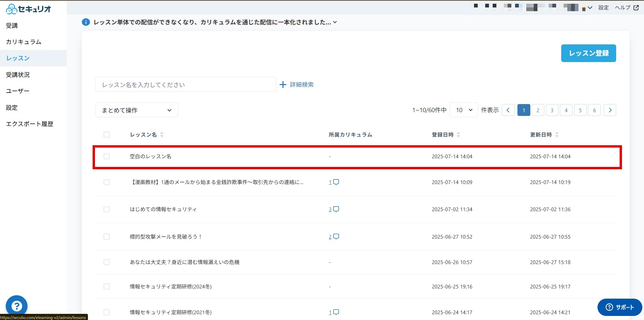
Task: Click the info icon beside the announcement
Action: coord(86,22)
